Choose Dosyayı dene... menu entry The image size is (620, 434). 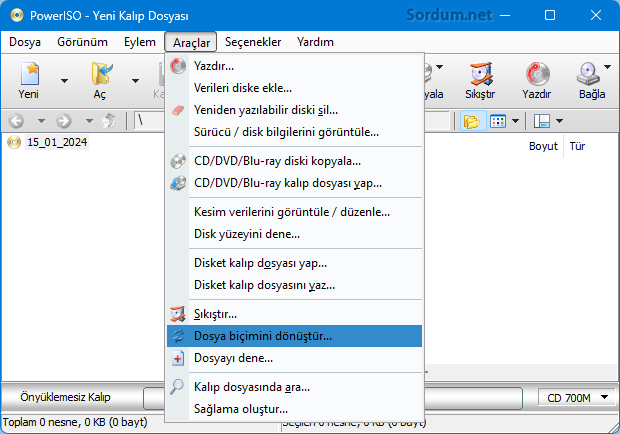click(x=294, y=358)
